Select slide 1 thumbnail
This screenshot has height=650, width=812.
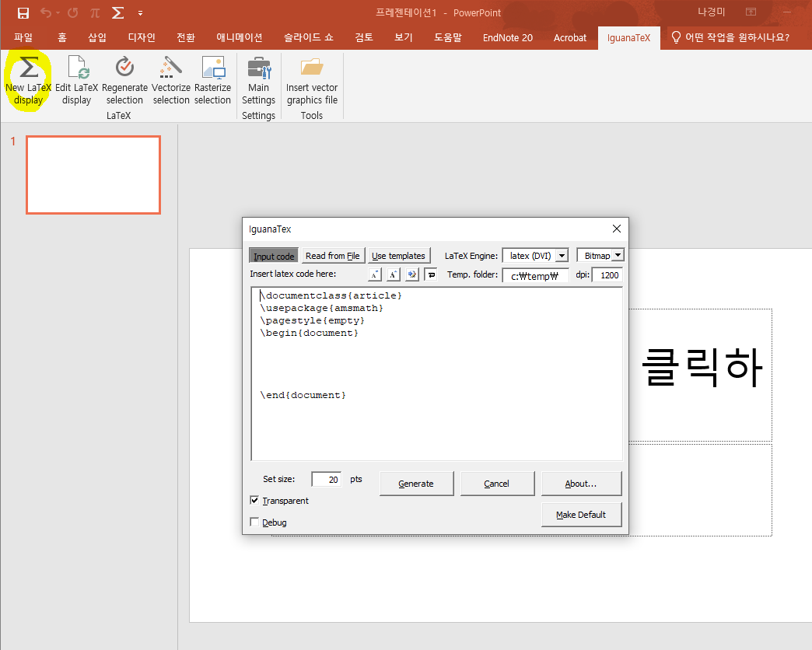pyautogui.click(x=93, y=175)
